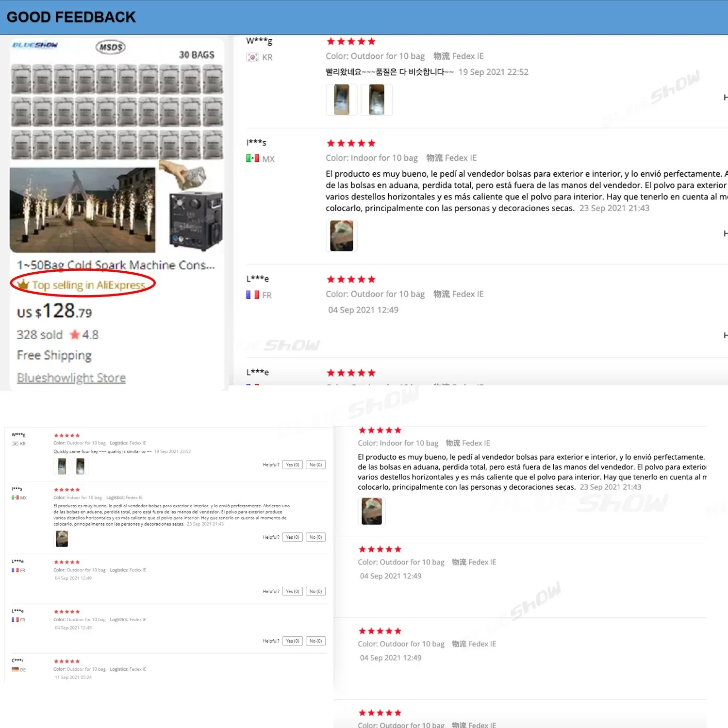
Task: Click the 'Quickly came four key' translated review text
Action: tap(102, 451)
